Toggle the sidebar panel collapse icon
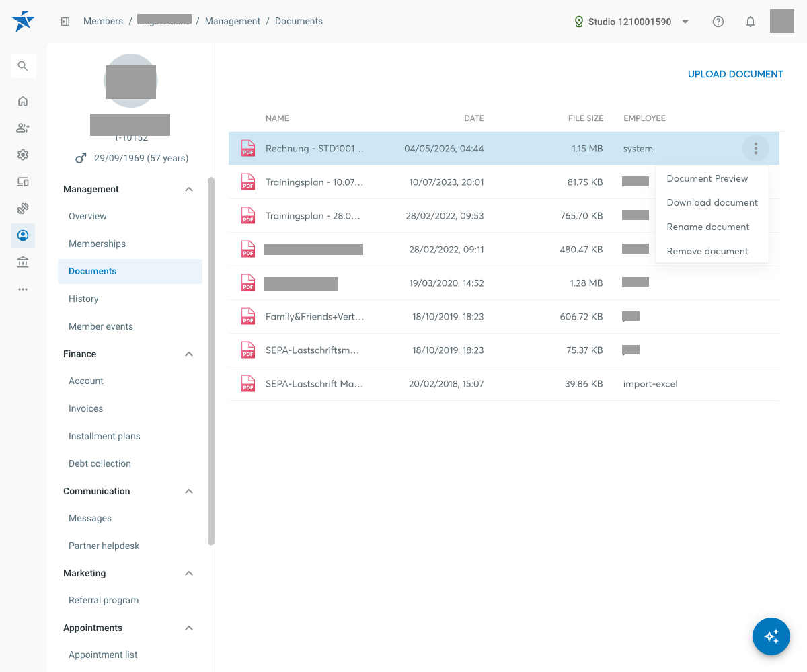 (65, 22)
